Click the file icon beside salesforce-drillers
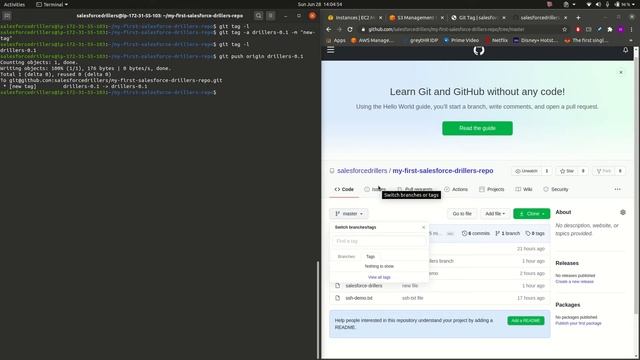 pos(338,286)
